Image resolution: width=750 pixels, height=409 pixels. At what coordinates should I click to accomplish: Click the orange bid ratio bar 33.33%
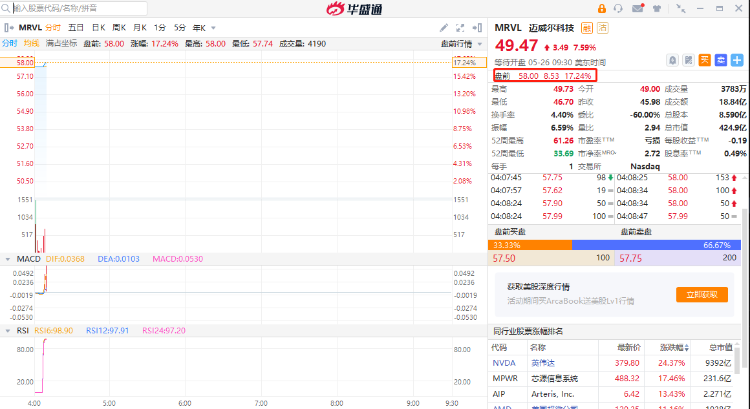coord(528,244)
